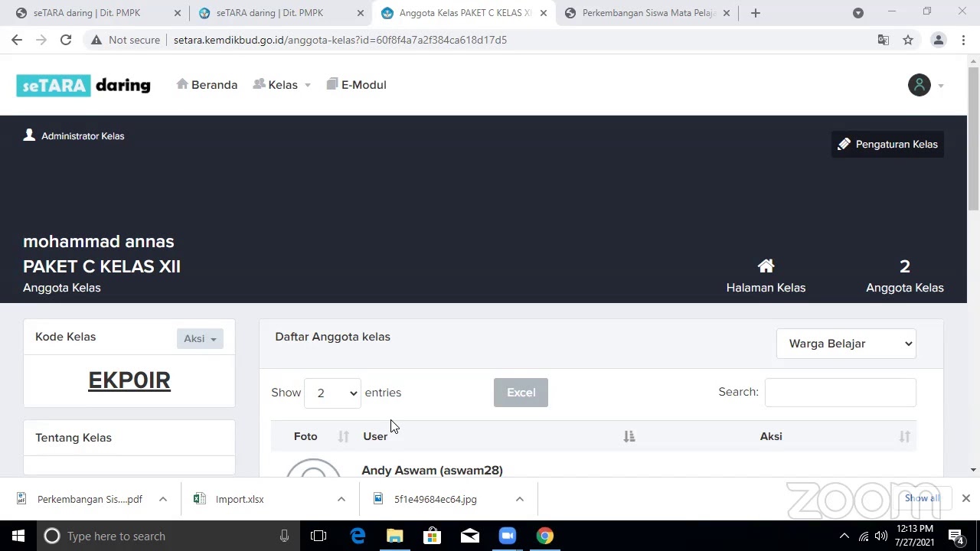Sort by Foto column arrows

pos(344,436)
